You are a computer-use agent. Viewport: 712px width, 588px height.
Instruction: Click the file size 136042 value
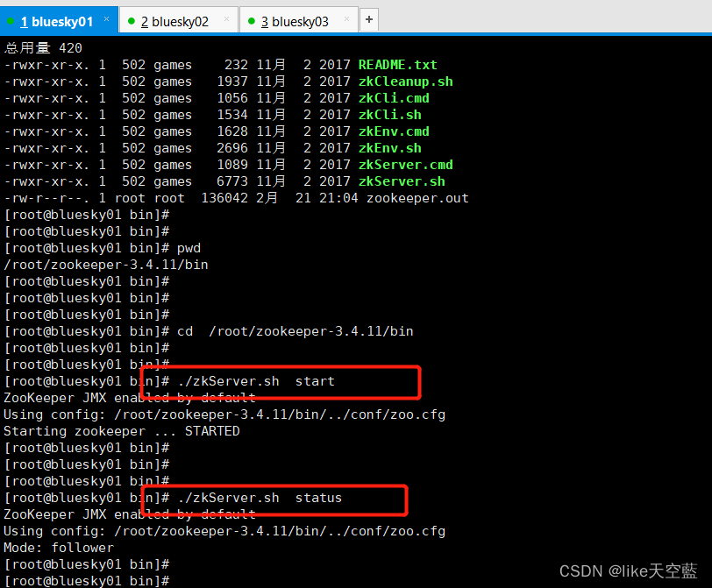point(224,198)
